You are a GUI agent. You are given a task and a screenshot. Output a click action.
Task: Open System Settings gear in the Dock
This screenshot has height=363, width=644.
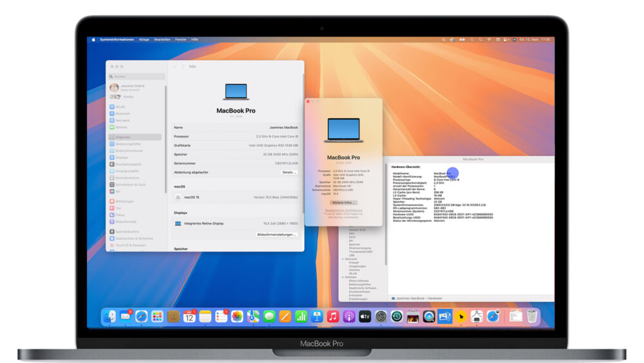[x=381, y=316]
